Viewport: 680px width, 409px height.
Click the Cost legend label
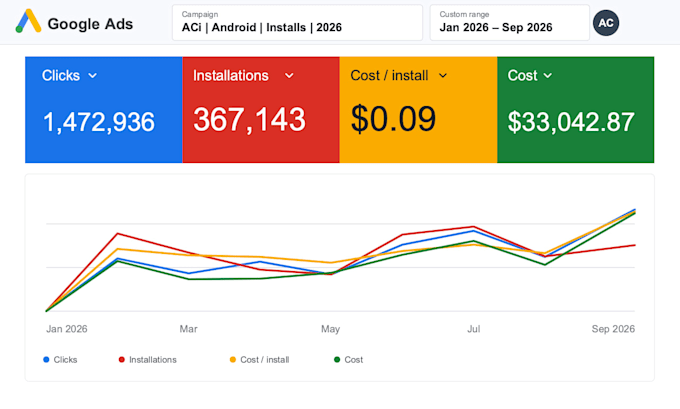tap(353, 360)
